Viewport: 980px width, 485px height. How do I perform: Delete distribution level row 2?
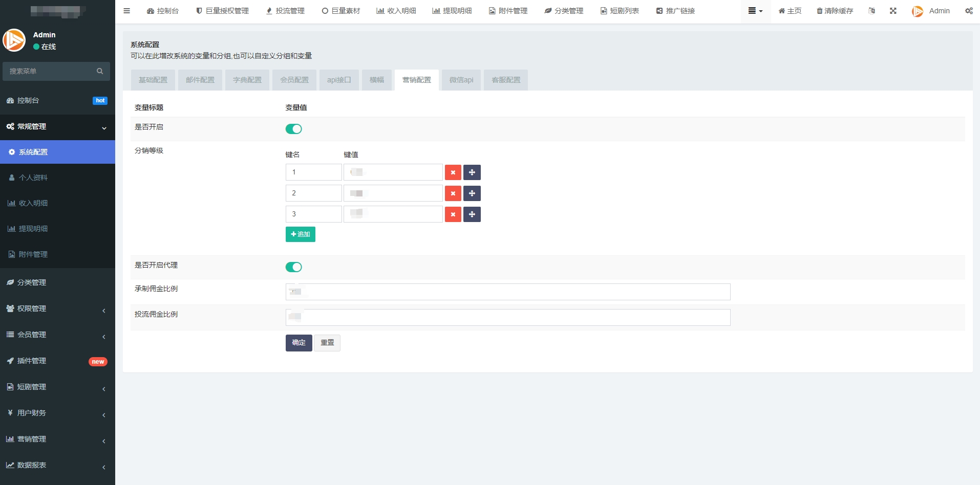(453, 193)
